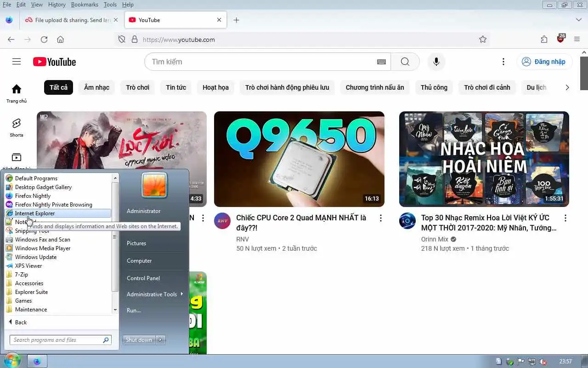Expand the 7-Zip folder in Start menu
Image resolution: width=588 pixels, height=368 pixels.
pyautogui.click(x=58, y=275)
